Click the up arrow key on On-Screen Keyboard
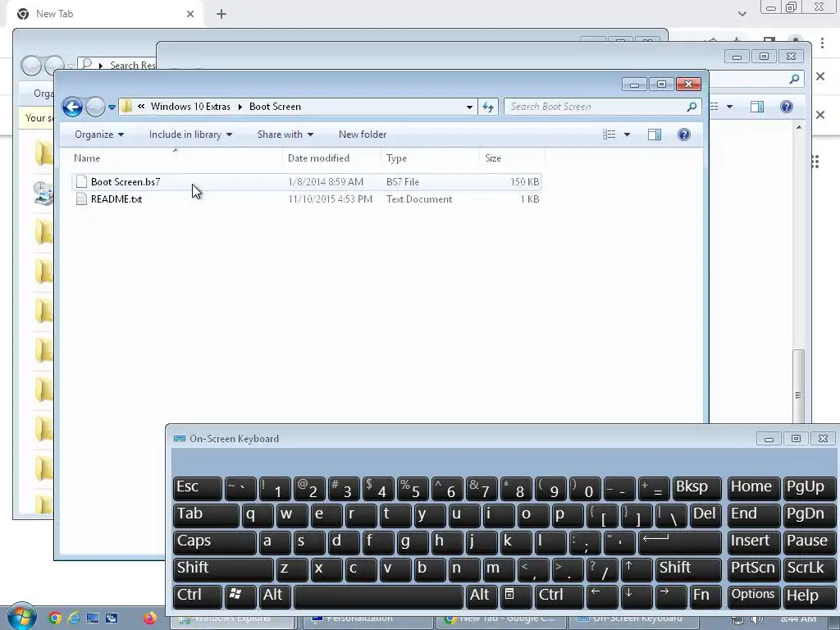 (636, 568)
